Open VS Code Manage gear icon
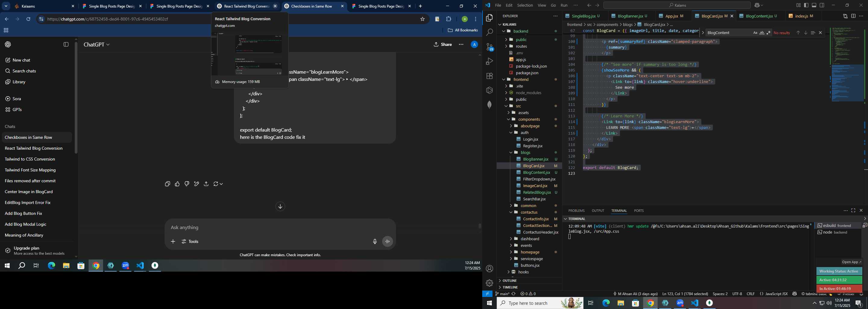 point(489,283)
